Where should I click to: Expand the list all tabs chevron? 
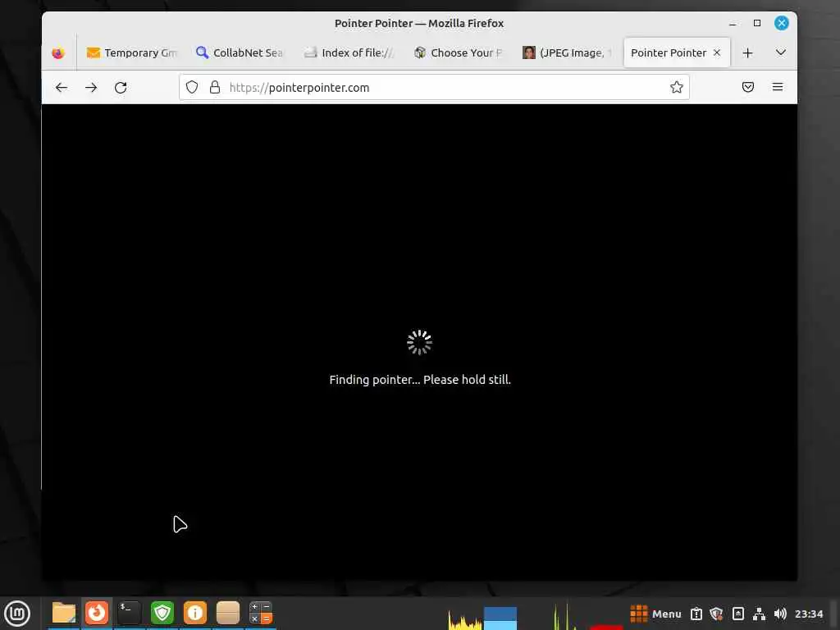(x=781, y=52)
